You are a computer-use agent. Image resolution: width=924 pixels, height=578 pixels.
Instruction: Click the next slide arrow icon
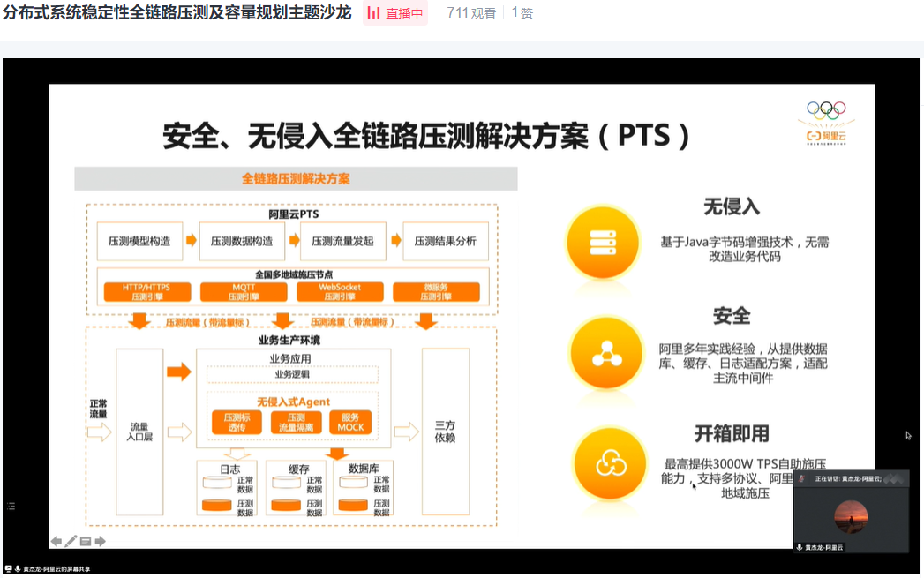click(101, 541)
